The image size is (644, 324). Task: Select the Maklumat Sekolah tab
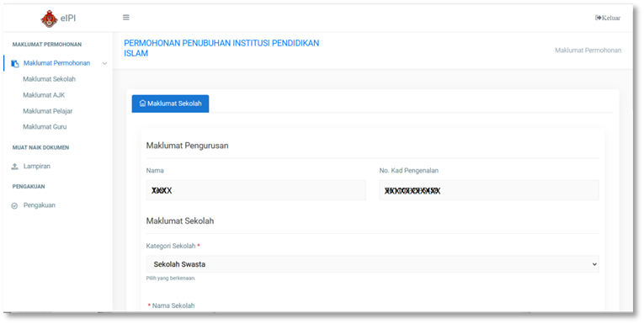pos(170,104)
